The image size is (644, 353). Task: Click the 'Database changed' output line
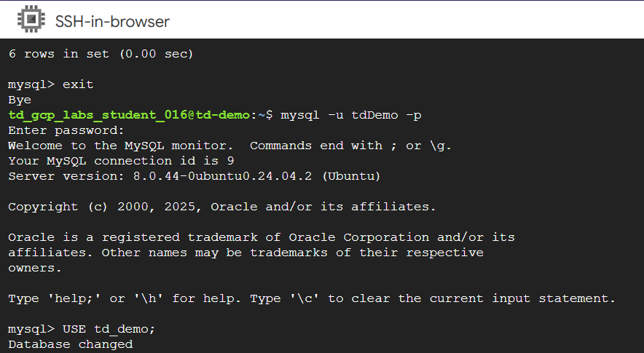71,344
